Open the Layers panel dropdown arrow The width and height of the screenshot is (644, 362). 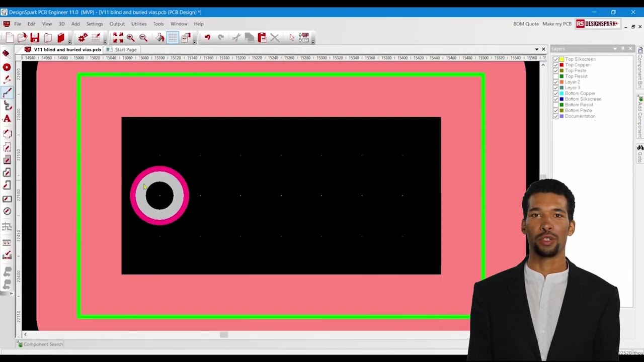pos(615,49)
